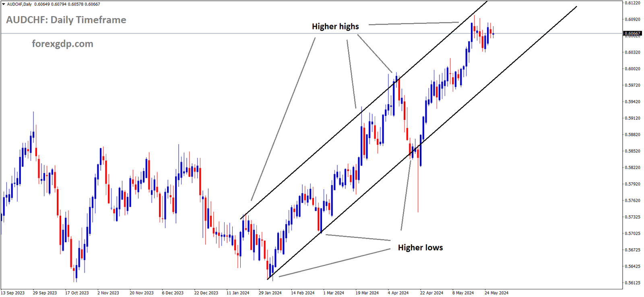Click price level 0.60920 on the axis
This screenshot has height=297, width=644.
click(x=632, y=19)
